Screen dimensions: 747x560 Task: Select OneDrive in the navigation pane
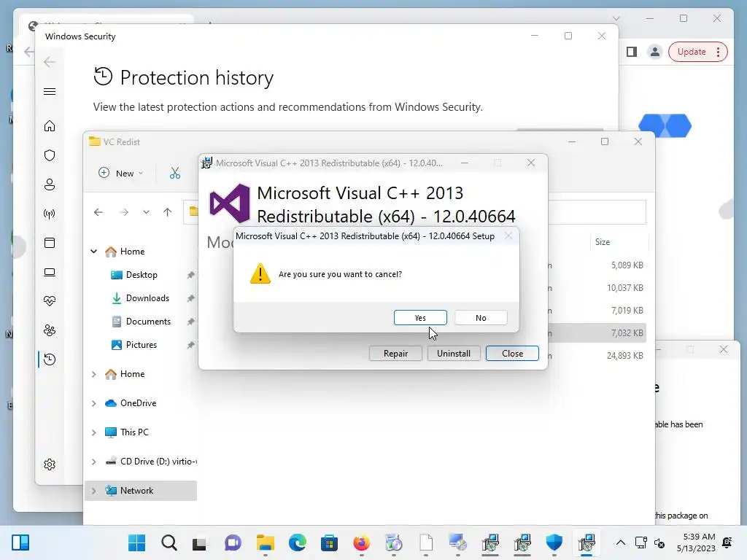click(x=138, y=402)
